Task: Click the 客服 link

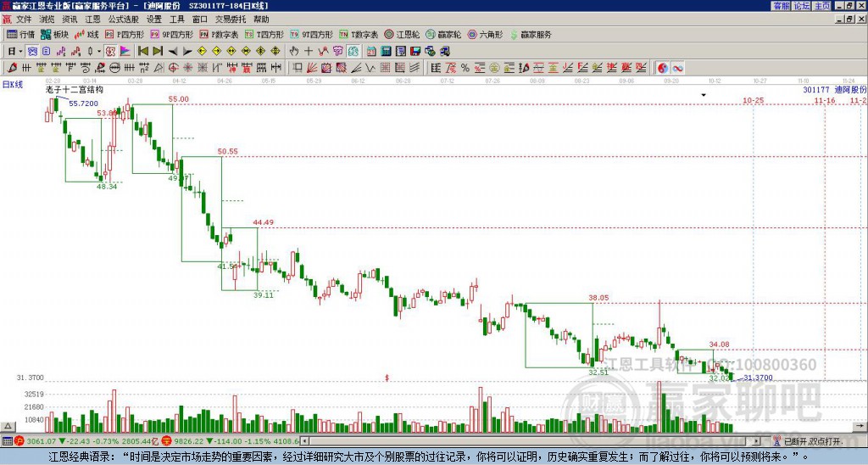Action: pyautogui.click(x=781, y=6)
